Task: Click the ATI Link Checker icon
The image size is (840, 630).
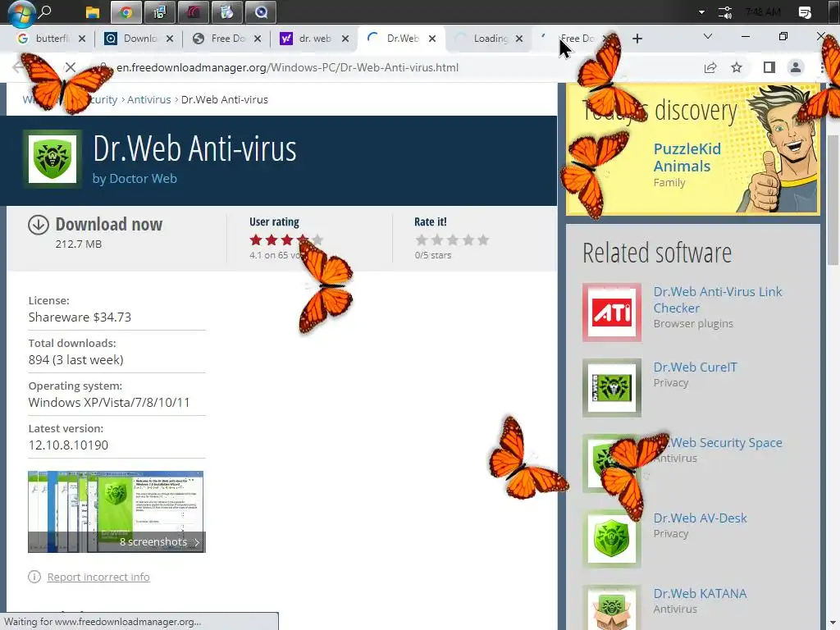Action: click(x=612, y=313)
